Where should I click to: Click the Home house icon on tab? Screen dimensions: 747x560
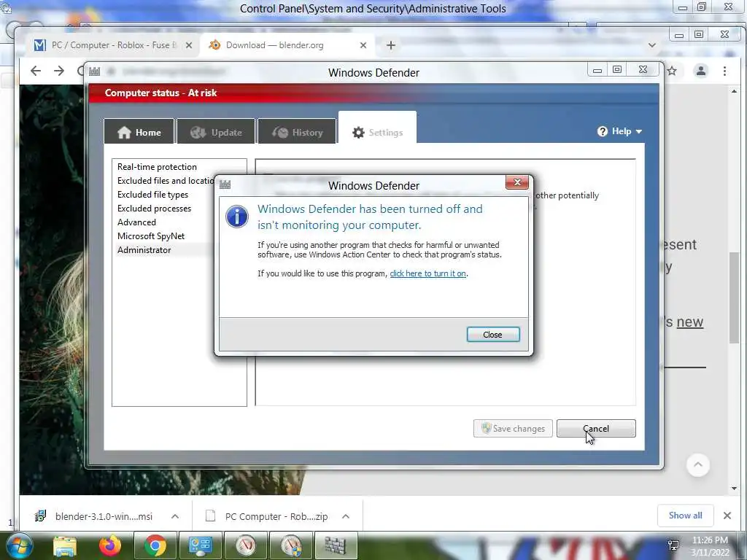click(124, 132)
